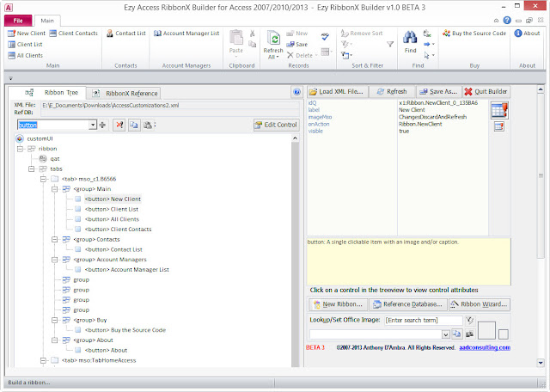Select the qat tree node
Image resolution: width=550 pixels, height=392 pixels.
point(55,159)
